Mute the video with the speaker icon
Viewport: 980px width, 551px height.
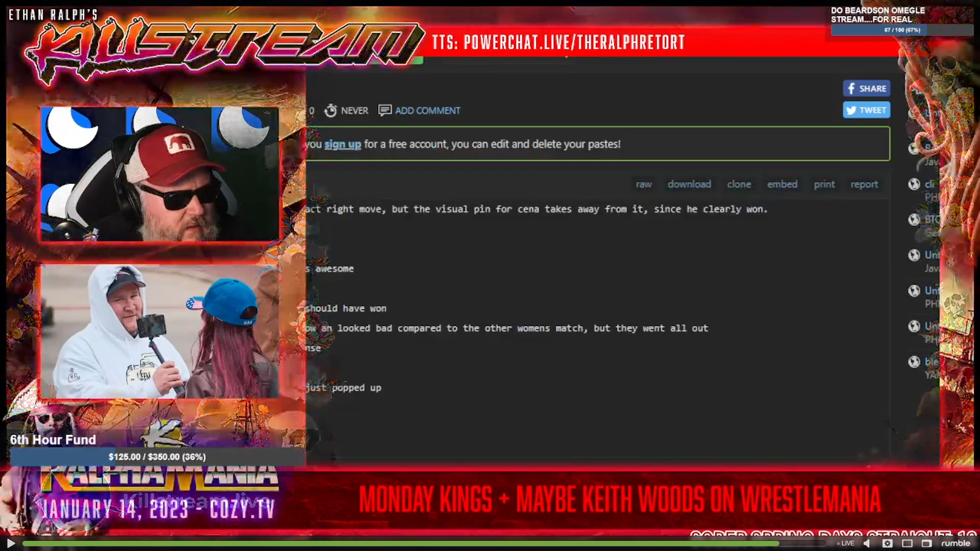(867, 543)
